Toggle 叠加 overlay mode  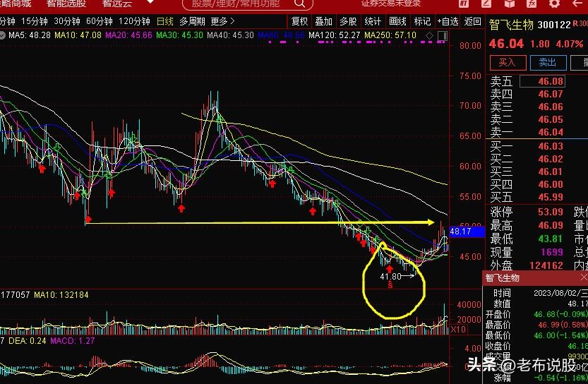323,21
